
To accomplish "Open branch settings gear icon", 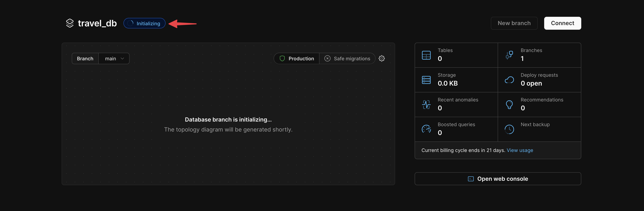I will pyautogui.click(x=381, y=58).
